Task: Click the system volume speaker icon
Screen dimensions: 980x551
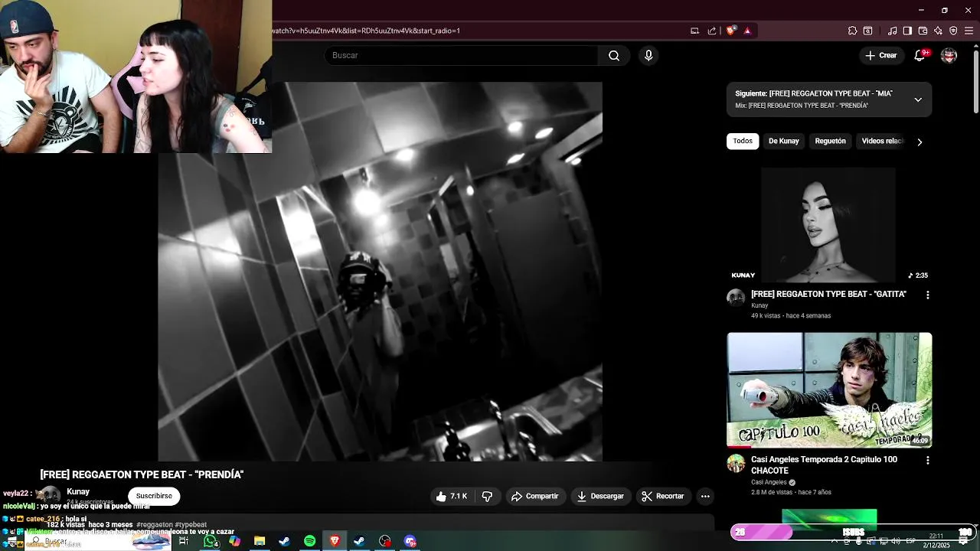Action: (895, 541)
